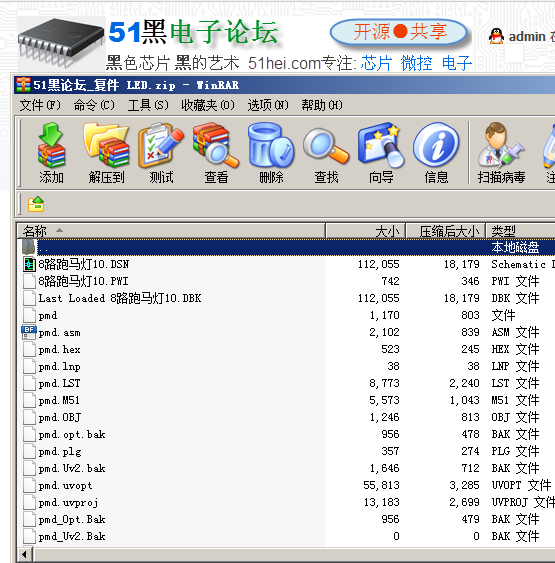Sort by the 压缩后大小 column header

coord(446,231)
